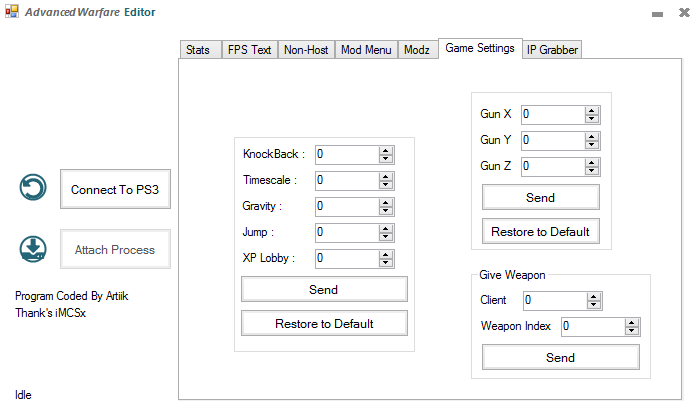Viewport: 699px width, 413px height.
Task: Restore gun position to default
Action: (541, 231)
